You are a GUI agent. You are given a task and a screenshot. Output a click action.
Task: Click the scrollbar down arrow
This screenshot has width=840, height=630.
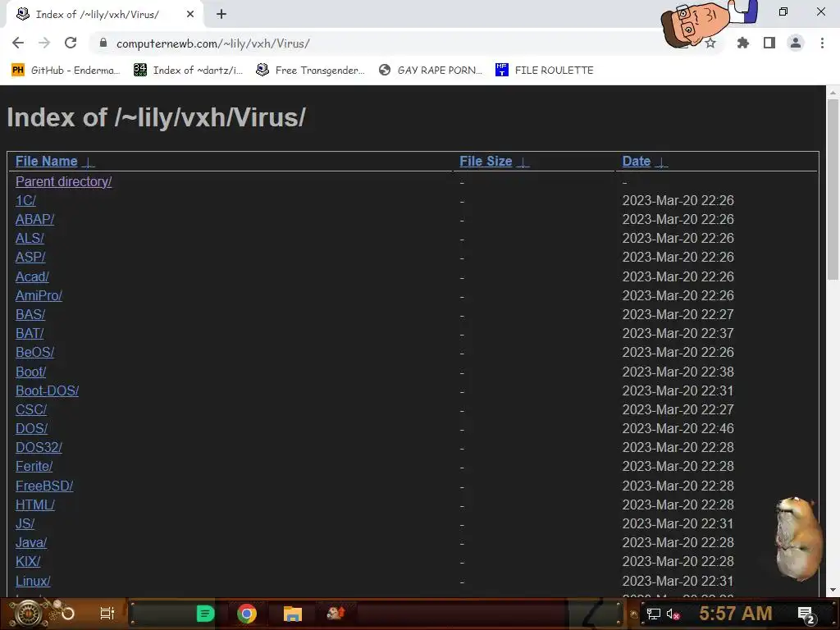coord(833,591)
